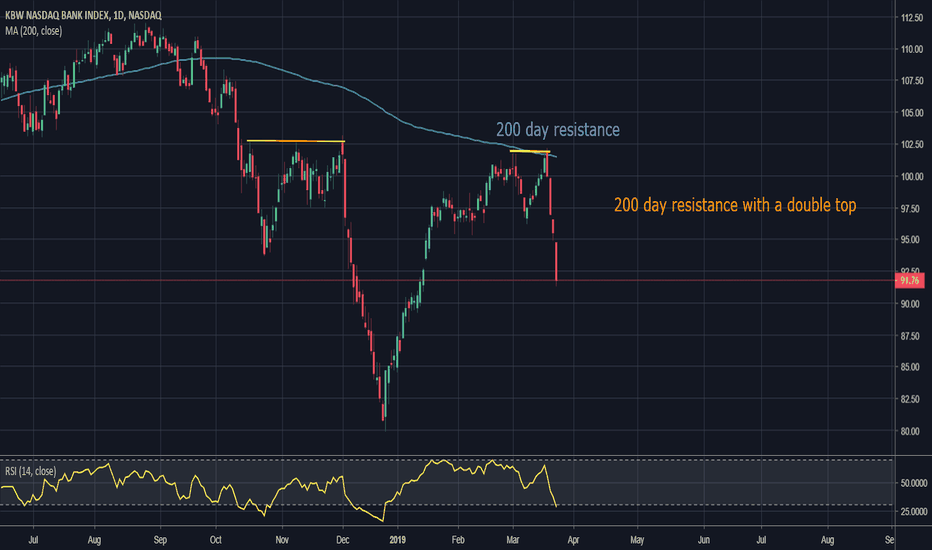Click the Dec label on time axis

(x=342, y=540)
